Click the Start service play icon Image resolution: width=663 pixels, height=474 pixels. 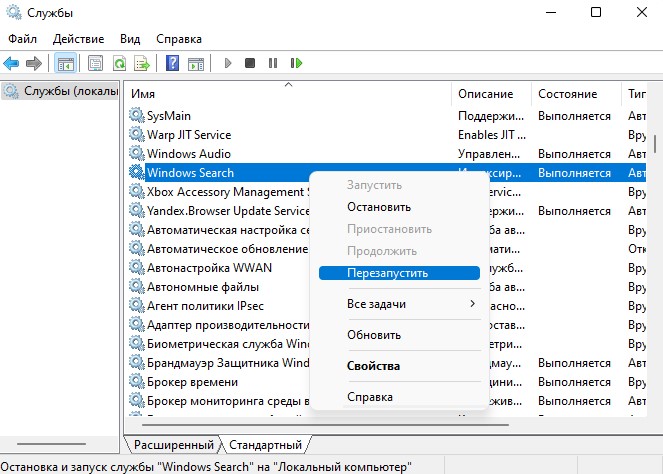coord(228,63)
